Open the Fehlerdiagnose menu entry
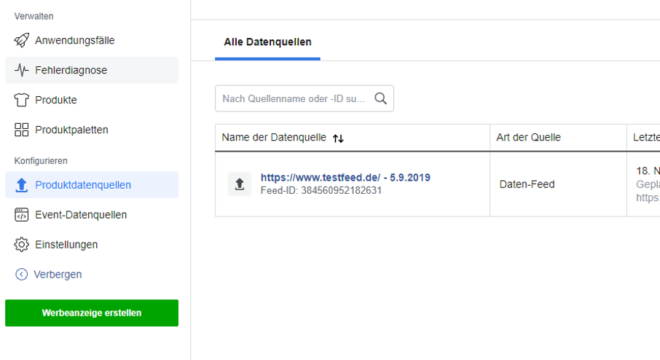This screenshot has width=660, height=360. coord(92,70)
